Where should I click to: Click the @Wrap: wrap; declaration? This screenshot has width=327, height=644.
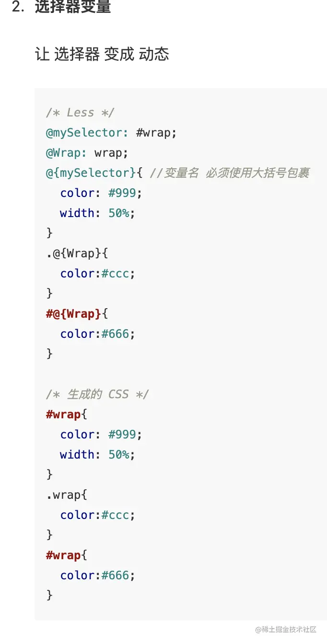(87, 153)
